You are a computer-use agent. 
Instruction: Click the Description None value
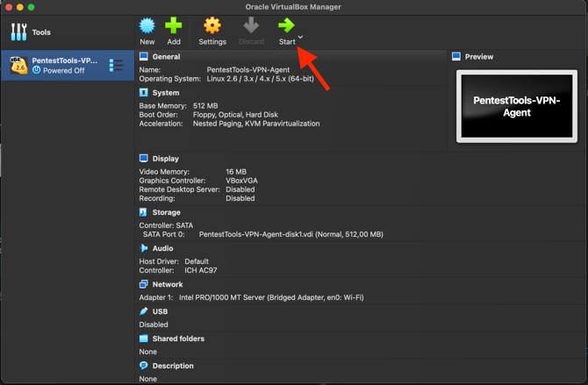coord(147,379)
